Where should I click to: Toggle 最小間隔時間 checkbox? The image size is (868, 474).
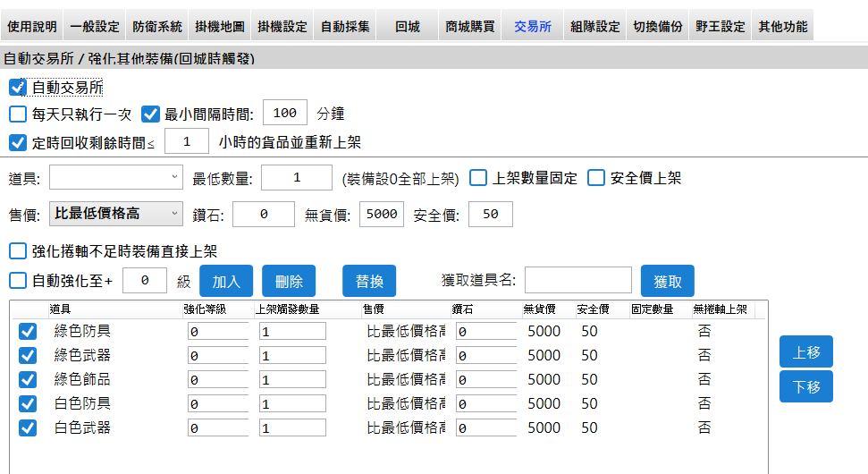pos(150,114)
